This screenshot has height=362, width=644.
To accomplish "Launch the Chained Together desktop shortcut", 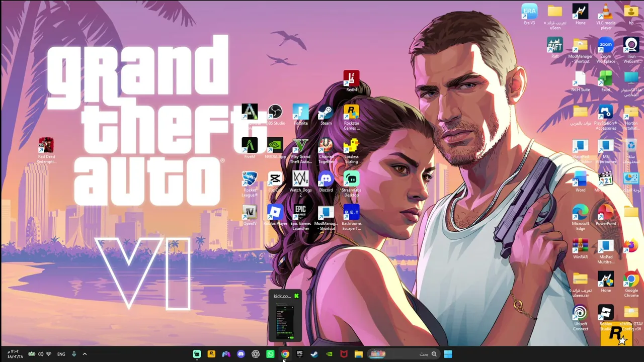I will tap(326, 151).
